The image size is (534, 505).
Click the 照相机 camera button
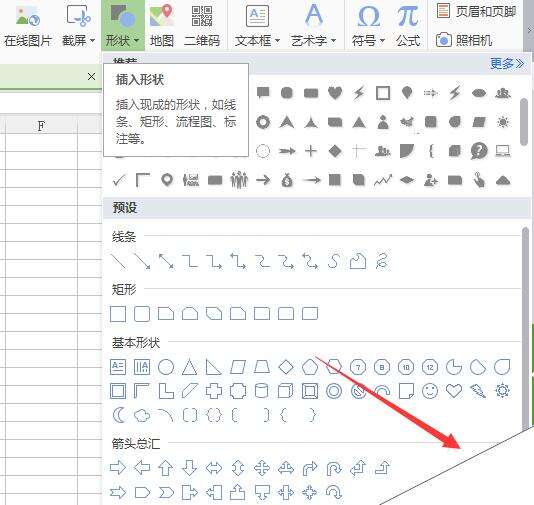[464, 40]
